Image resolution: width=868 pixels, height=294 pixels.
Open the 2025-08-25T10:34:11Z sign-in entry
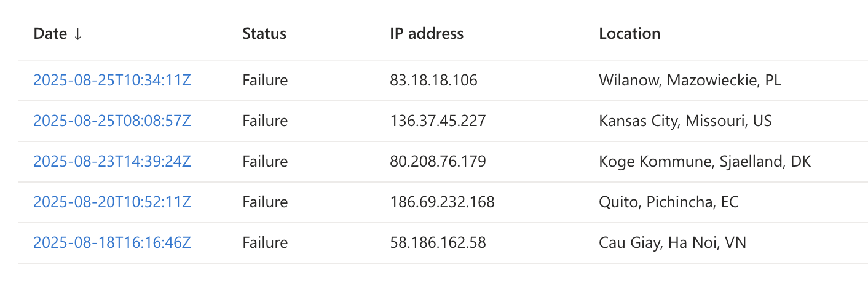pos(112,81)
